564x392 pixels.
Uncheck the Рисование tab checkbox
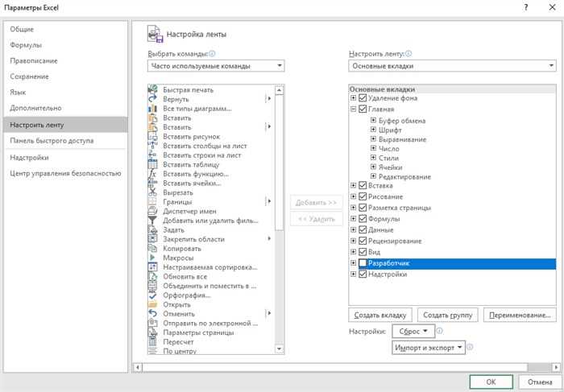pos(363,197)
